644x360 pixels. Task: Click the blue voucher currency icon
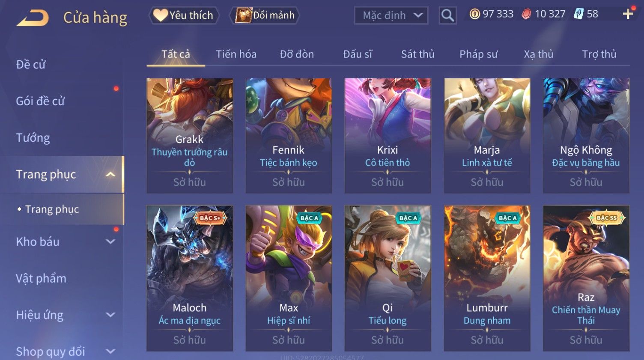click(579, 14)
